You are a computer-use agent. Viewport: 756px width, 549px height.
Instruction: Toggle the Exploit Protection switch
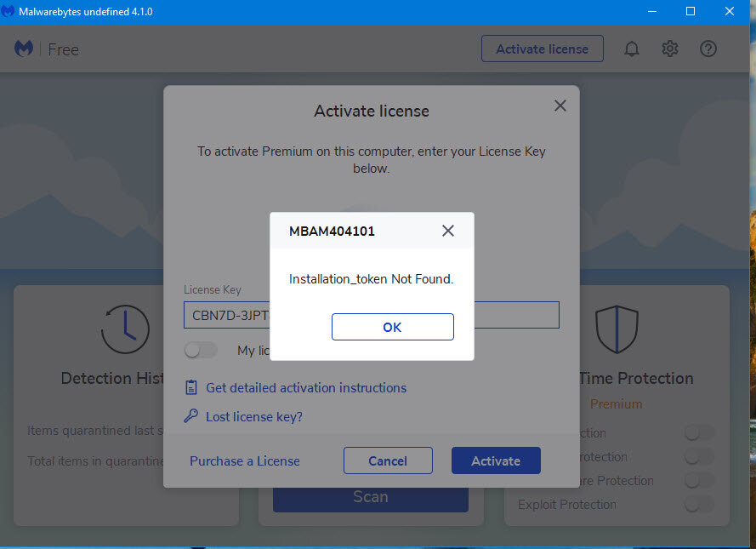[x=699, y=504]
